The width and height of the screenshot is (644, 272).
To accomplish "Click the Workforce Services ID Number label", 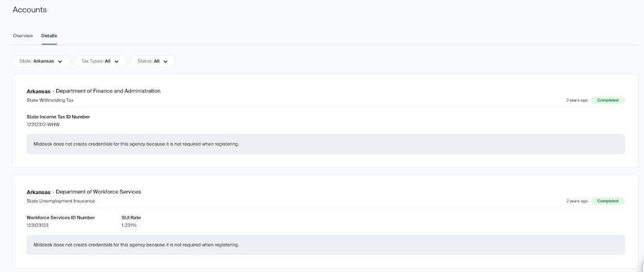I will pos(61,217).
